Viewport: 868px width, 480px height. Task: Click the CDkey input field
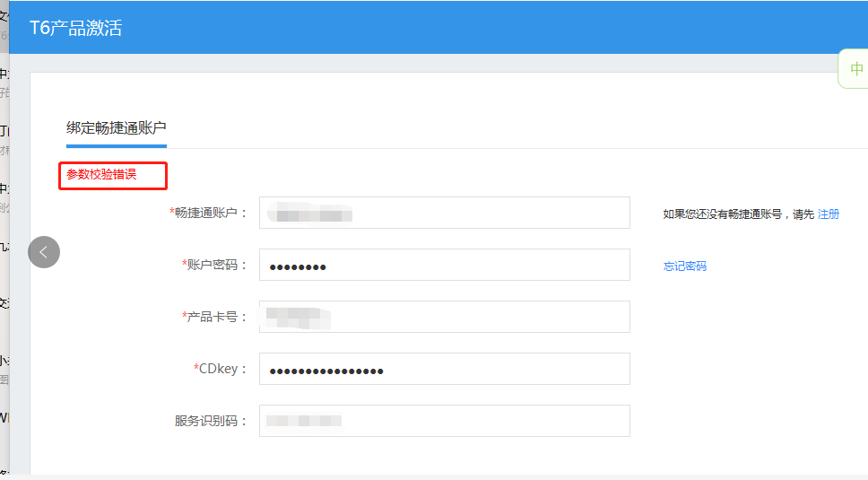pos(445,369)
